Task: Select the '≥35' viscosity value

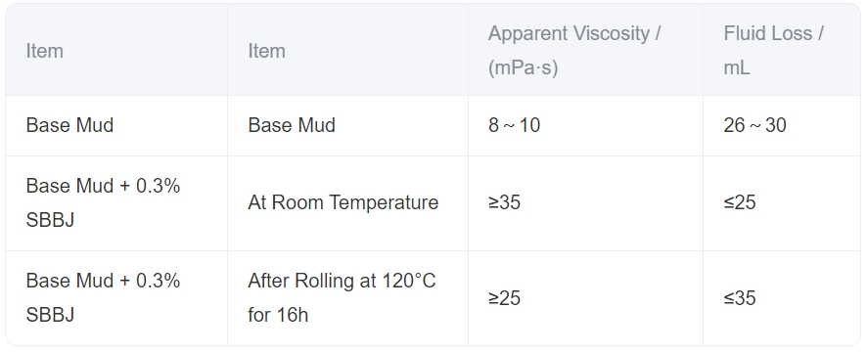Action: 504,202
